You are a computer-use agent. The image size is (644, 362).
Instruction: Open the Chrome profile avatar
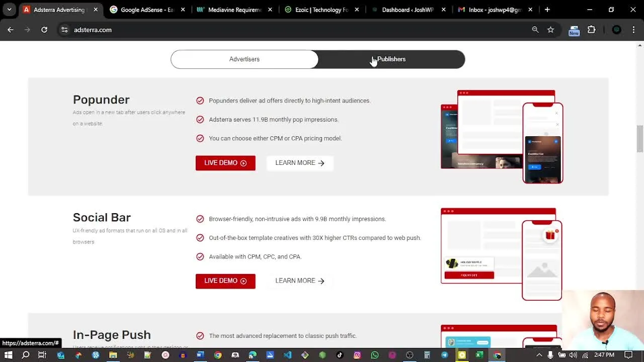pos(616,30)
